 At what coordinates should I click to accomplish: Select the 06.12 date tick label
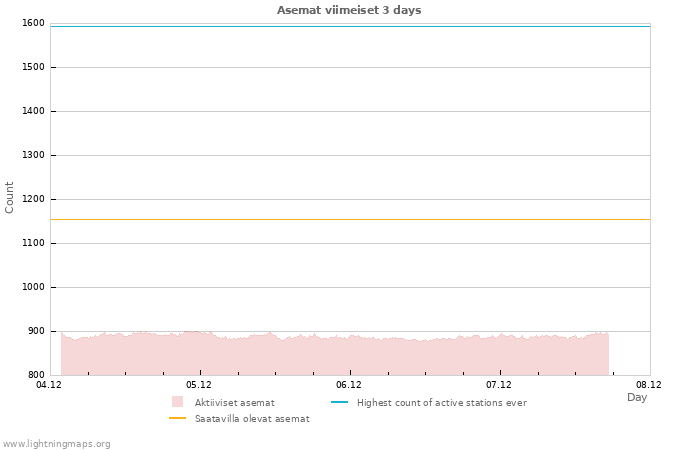pos(349,385)
